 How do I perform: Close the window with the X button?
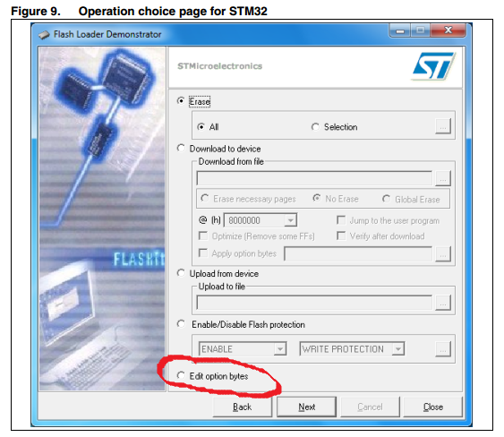(x=448, y=30)
